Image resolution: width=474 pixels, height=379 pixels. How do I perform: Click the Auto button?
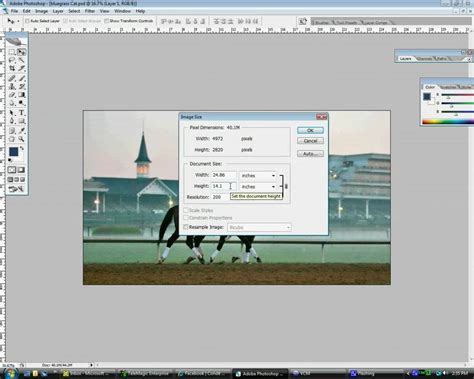tap(310, 154)
